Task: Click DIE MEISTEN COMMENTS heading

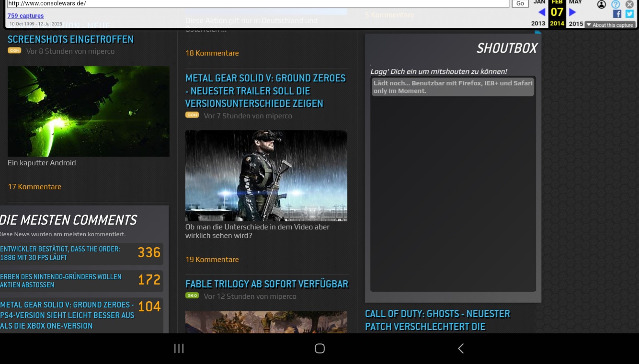Action: [x=68, y=220]
